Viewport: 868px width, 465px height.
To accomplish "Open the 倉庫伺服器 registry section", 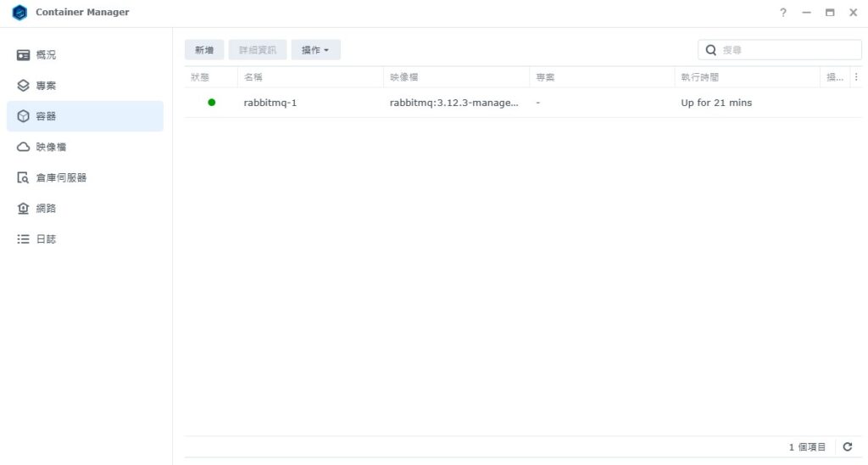I will (x=86, y=177).
